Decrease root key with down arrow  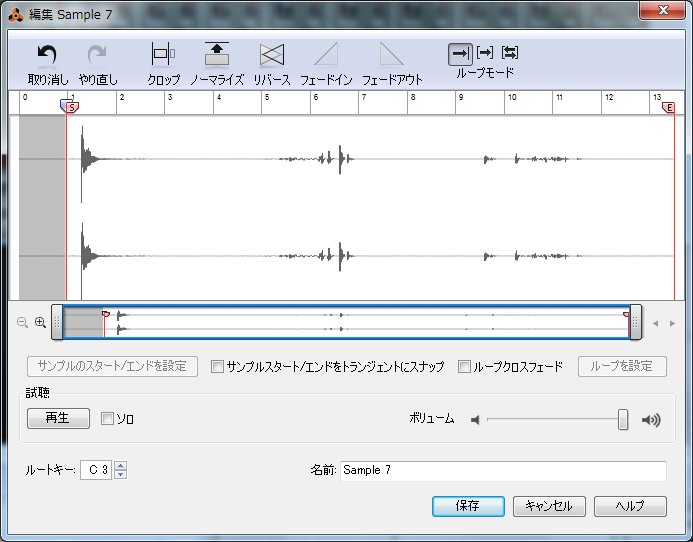(120, 474)
